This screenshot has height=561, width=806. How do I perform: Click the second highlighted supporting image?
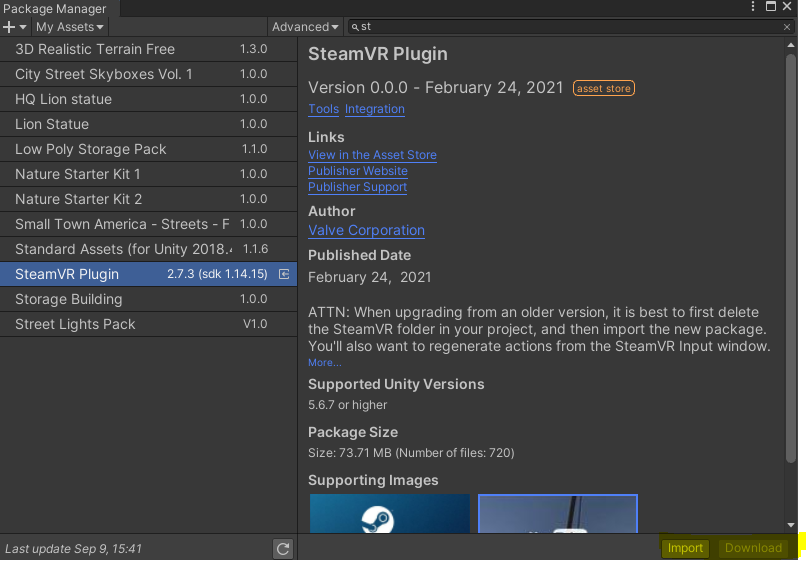(558, 513)
